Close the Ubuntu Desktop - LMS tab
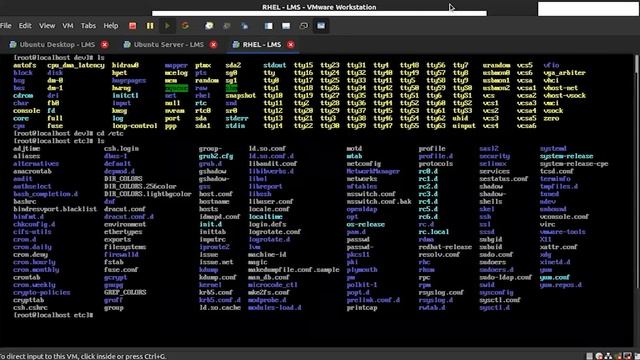The height and width of the screenshot is (360, 640). click(104, 44)
